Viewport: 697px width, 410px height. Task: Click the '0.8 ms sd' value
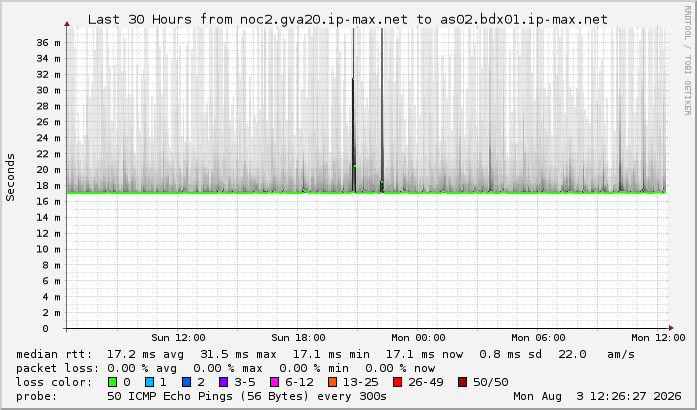[x=510, y=354]
